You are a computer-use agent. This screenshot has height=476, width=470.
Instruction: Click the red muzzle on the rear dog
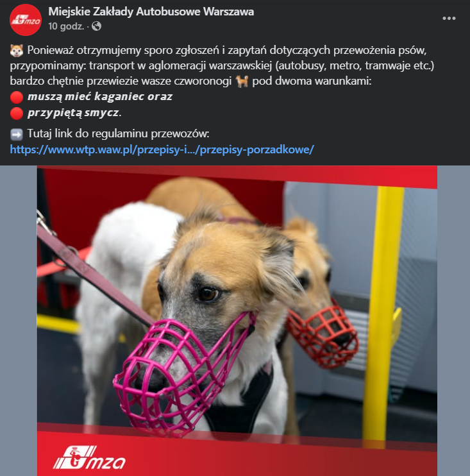(x=323, y=334)
